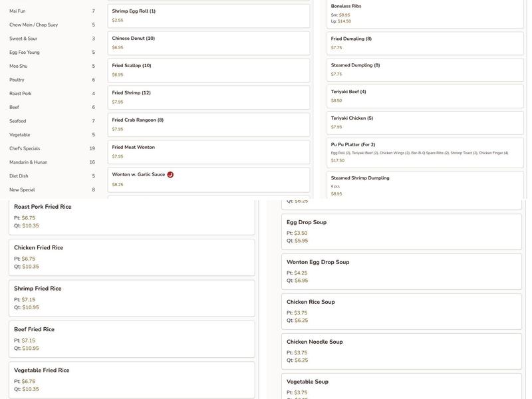
Task: Open Chicken Noodle Soup item
Action: (402, 351)
